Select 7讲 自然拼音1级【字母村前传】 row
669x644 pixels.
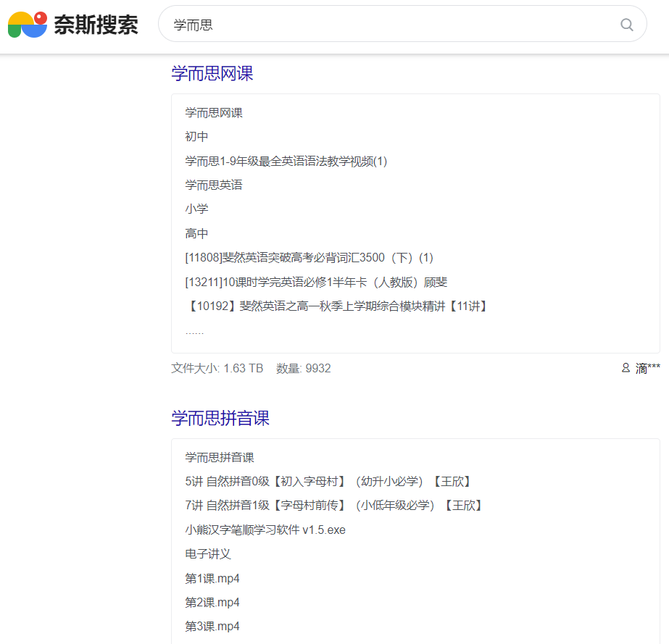coord(333,506)
